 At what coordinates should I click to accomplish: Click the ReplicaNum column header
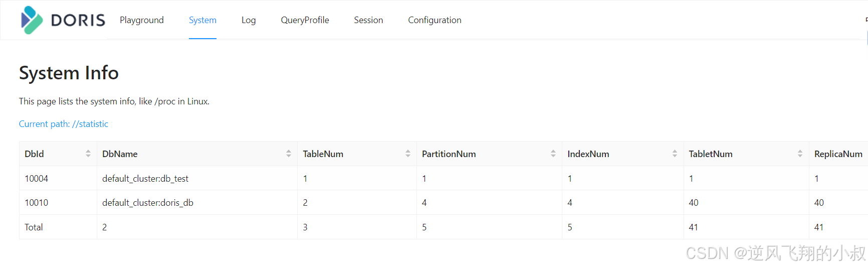tap(838, 154)
